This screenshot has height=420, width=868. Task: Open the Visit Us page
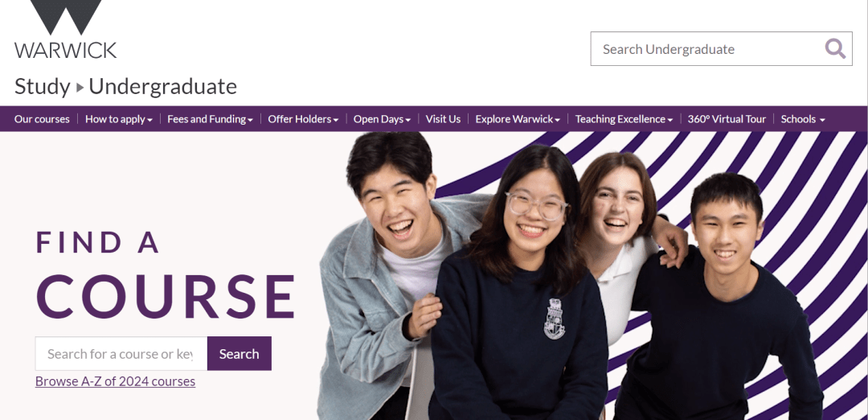coord(443,119)
